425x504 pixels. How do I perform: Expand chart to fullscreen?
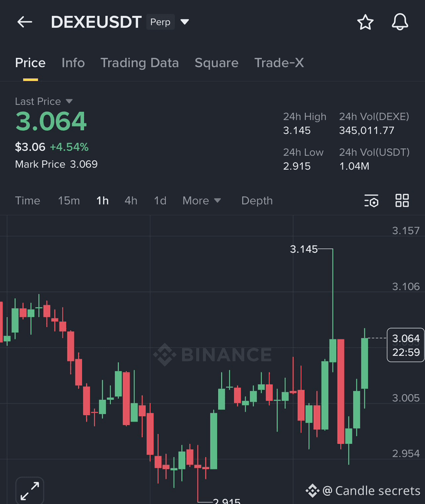pyautogui.click(x=30, y=491)
